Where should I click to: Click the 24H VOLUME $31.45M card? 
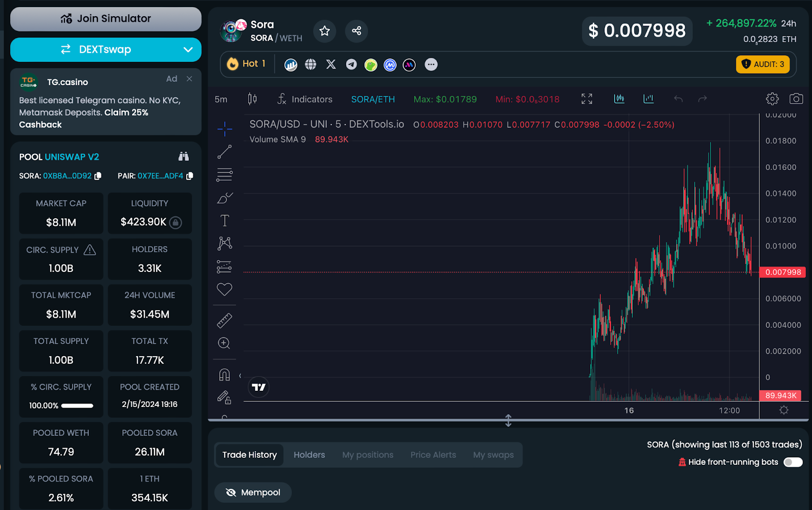tap(150, 305)
